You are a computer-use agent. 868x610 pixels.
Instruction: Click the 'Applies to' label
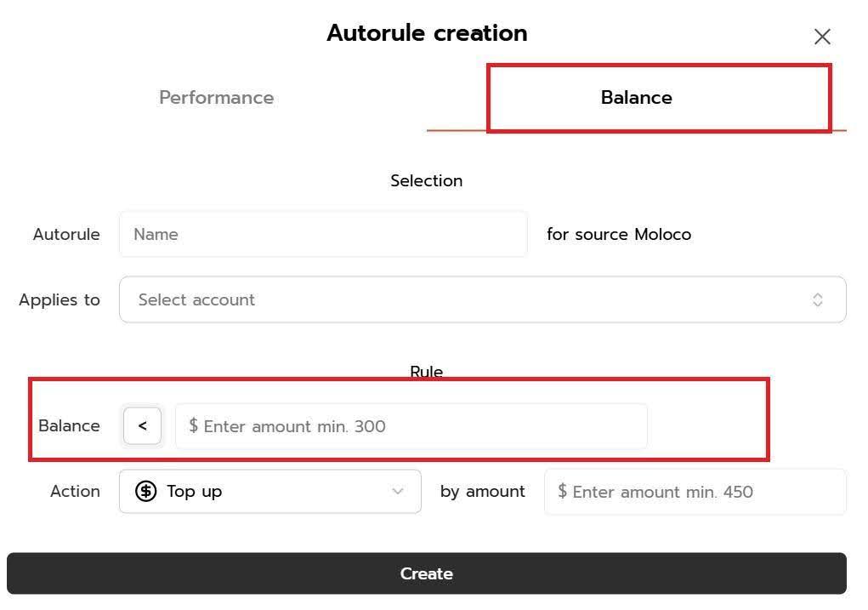click(60, 299)
